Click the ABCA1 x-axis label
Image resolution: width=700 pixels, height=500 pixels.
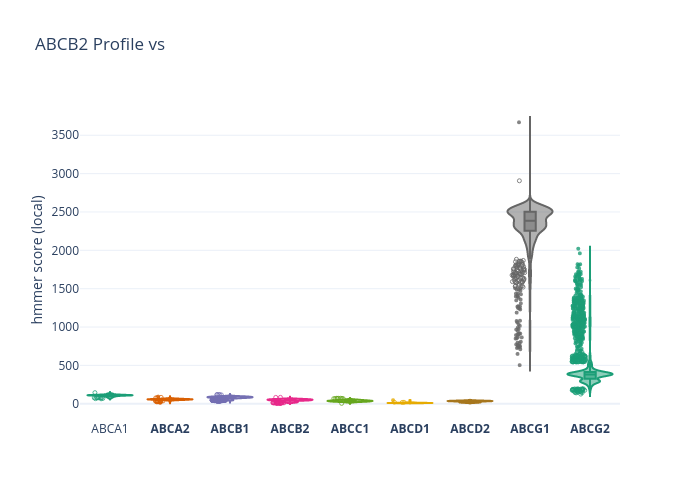pyautogui.click(x=110, y=429)
